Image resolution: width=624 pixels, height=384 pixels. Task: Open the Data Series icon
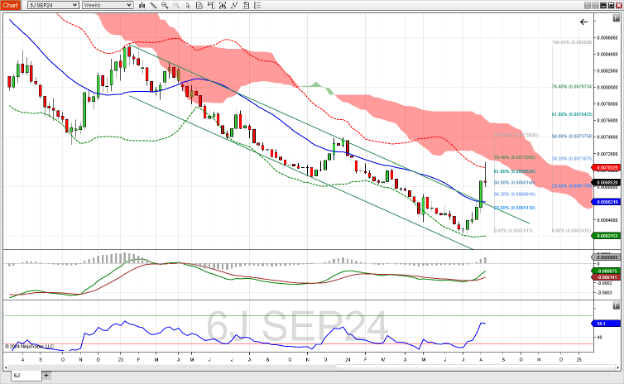tap(222, 5)
